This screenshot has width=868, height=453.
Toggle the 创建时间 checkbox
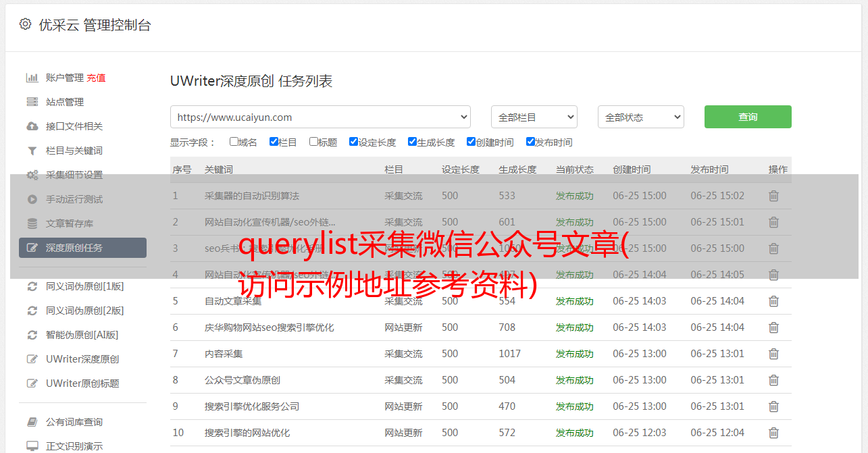click(x=471, y=142)
